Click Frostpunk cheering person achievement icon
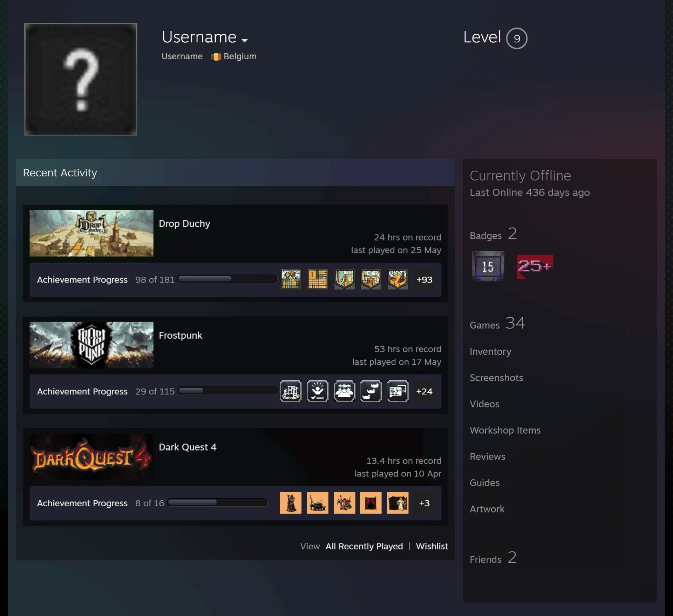The height and width of the screenshot is (616, 673). (x=318, y=391)
